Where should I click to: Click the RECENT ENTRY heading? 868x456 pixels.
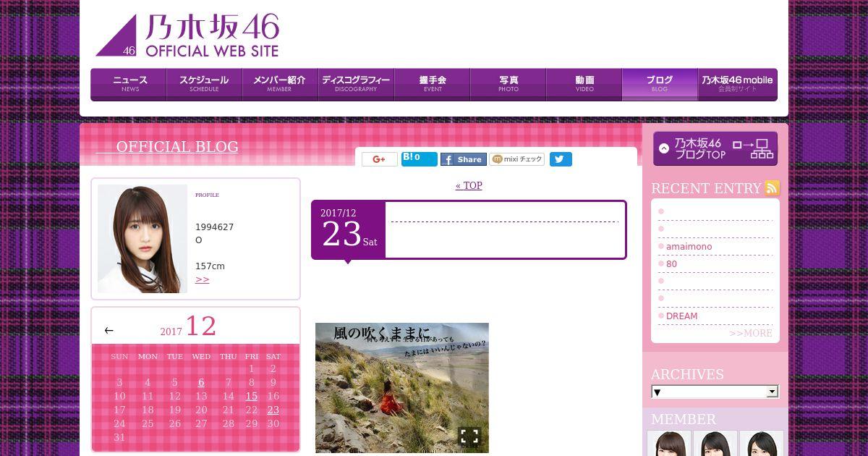[x=706, y=188]
